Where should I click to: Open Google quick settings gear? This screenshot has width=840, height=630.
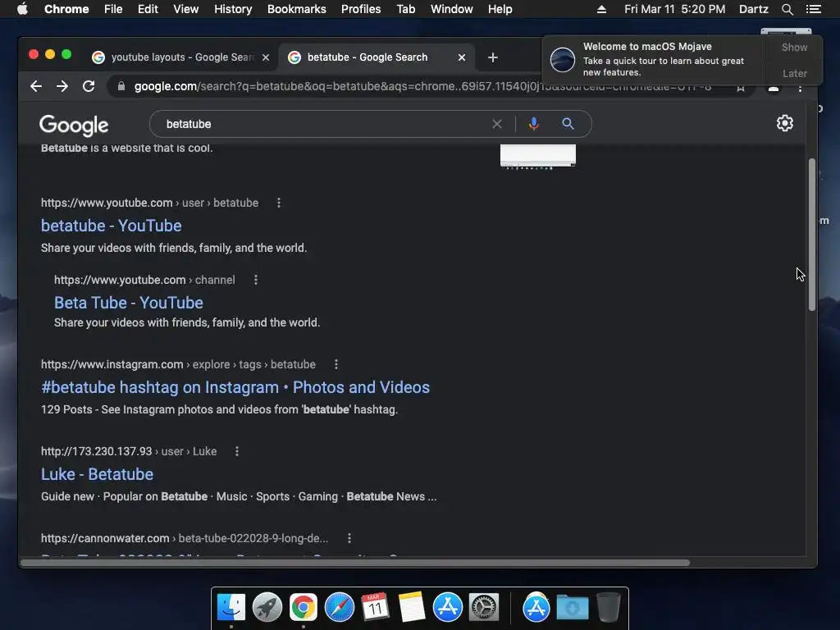[x=785, y=123]
